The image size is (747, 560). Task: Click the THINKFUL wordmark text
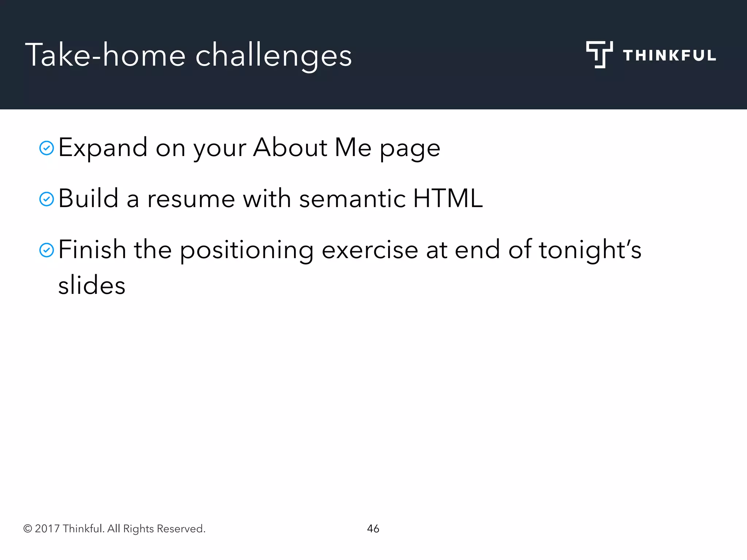tap(670, 55)
